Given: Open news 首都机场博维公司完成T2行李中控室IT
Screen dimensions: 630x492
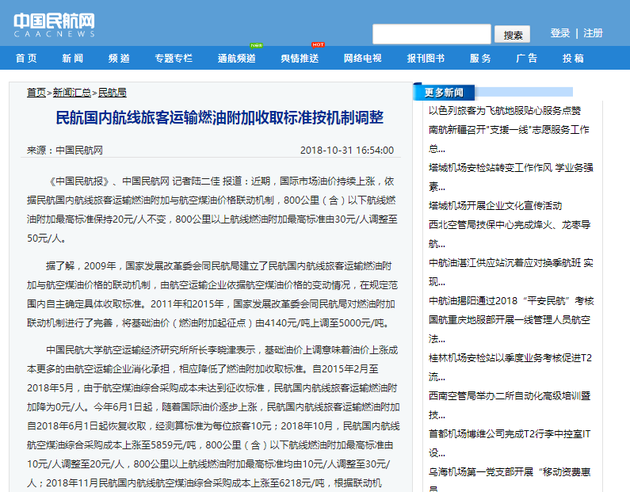Looking at the screenshot, I should coord(509,443).
